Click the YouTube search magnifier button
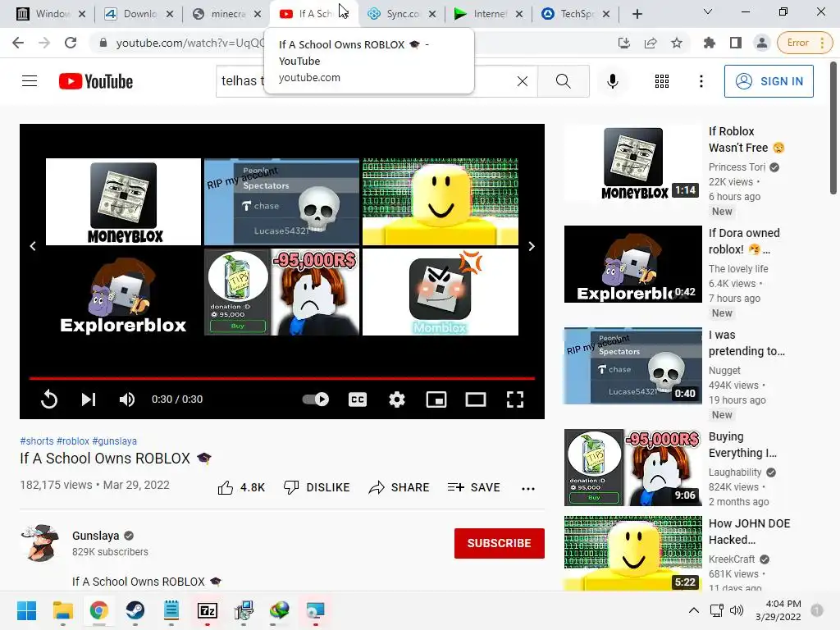The image size is (840, 630). (563, 81)
